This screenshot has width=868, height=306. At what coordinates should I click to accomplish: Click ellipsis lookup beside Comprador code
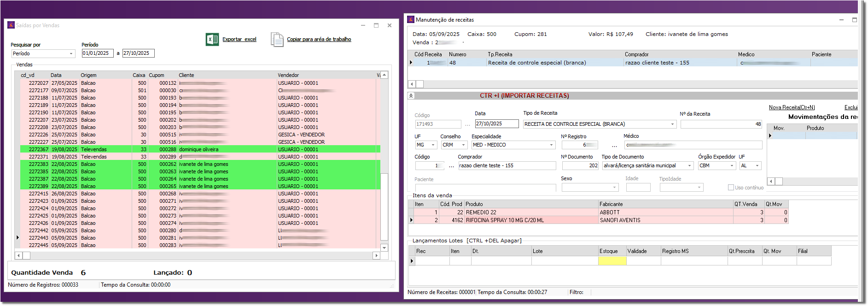tap(451, 166)
